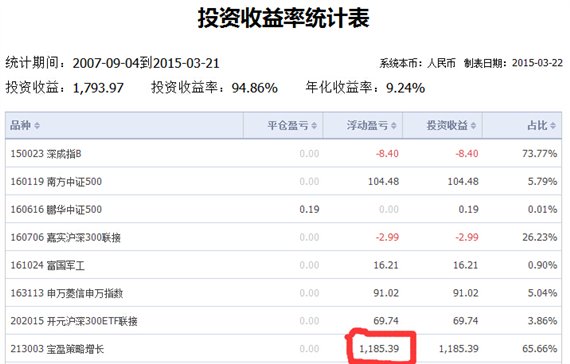
Task: Click the 投资收益率统计表 title
Action: click(x=284, y=18)
